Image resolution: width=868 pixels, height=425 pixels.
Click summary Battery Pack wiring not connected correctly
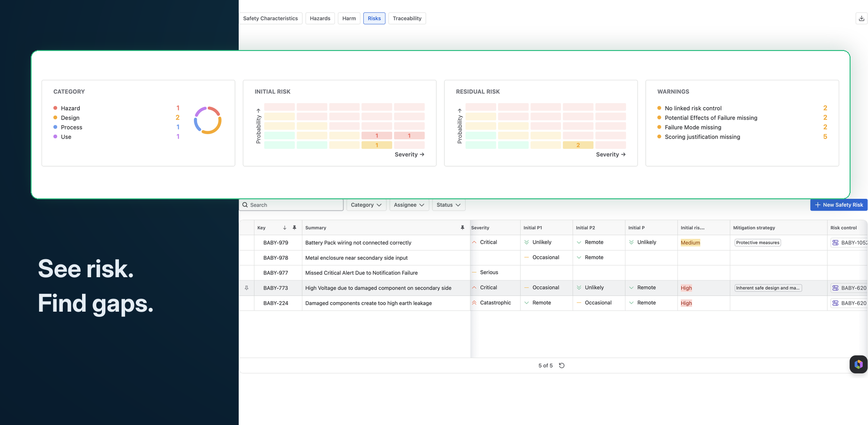358,243
